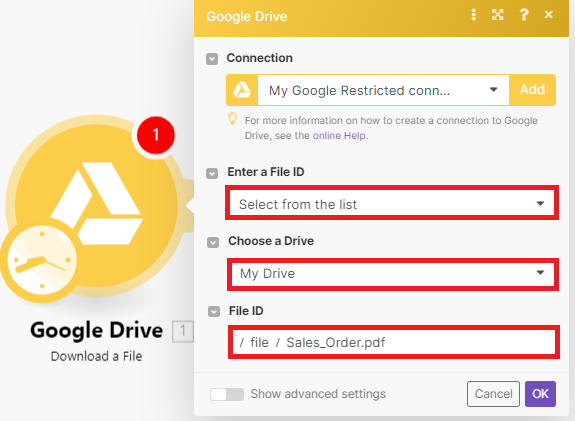Expand the Google Drive panel to fullscreen

coord(498,15)
